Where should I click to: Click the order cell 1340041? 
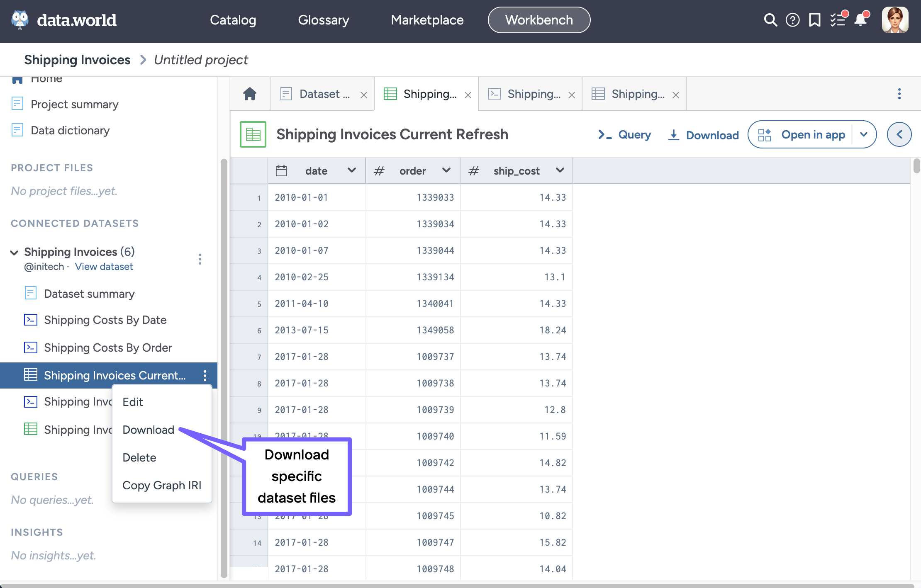[x=413, y=304]
